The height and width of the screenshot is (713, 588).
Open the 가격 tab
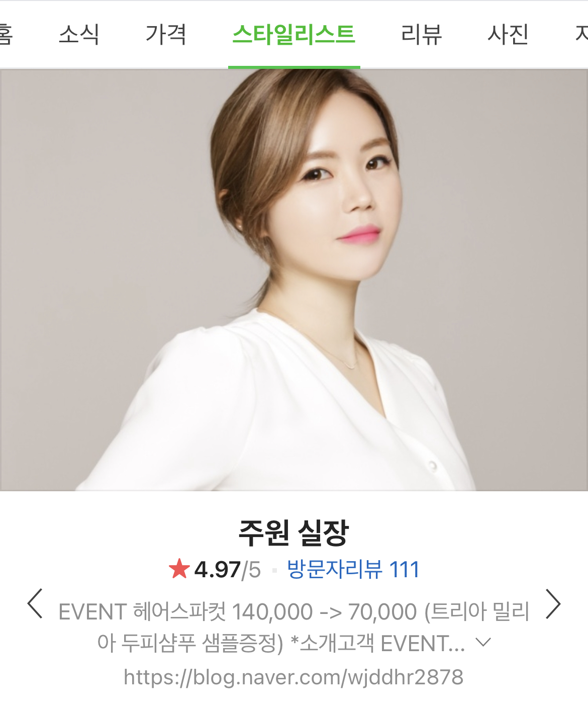click(166, 34)
